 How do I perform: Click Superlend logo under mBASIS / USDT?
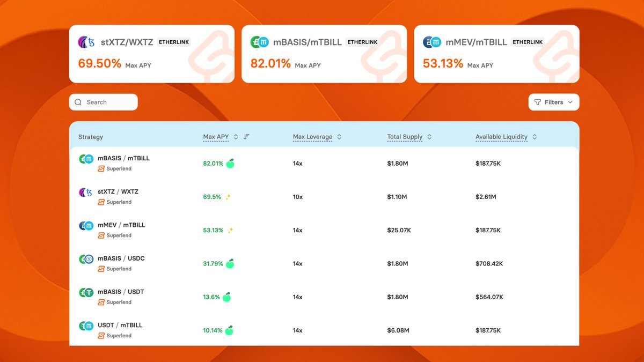pos(101,302)
